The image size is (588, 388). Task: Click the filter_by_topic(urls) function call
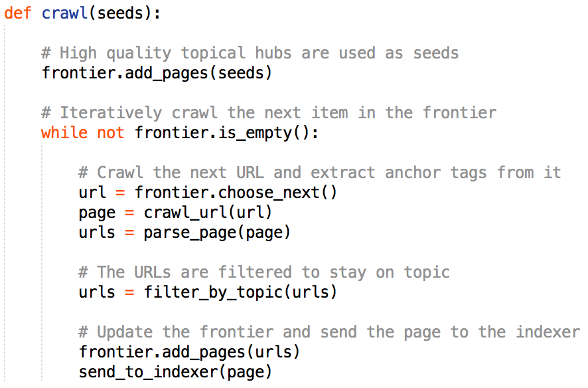click(240, 292)
